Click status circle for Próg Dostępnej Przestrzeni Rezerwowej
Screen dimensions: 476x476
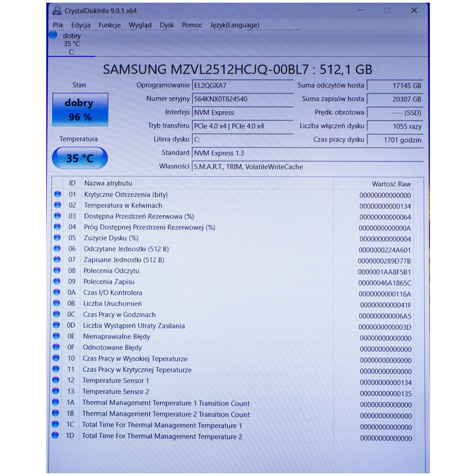pos(57,227)
